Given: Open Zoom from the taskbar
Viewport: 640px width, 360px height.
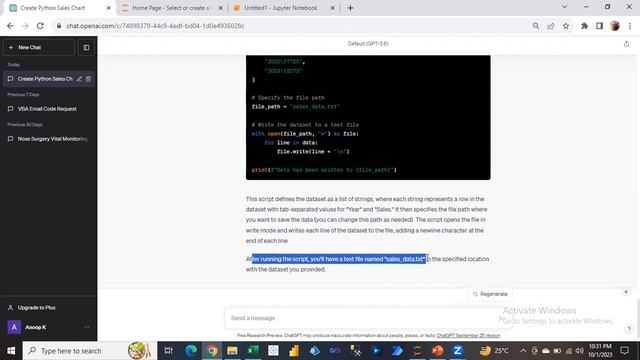Looking at the screenshot, I should (458, 351).
